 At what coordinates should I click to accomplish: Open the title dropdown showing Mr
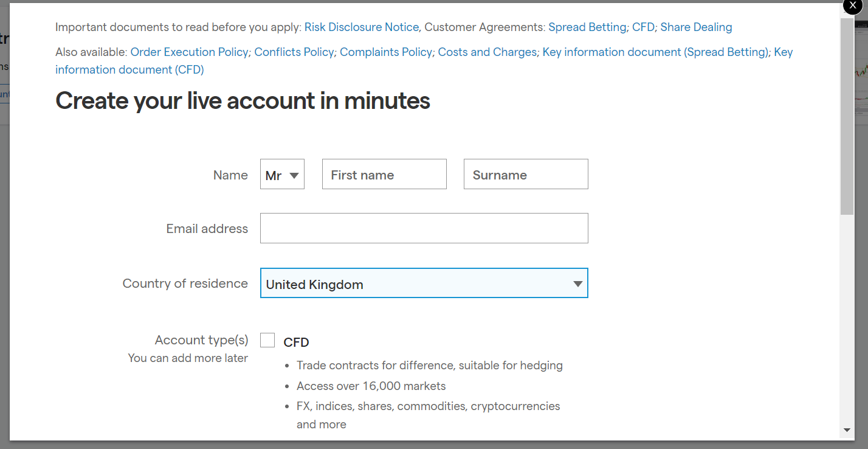click(x=282, y=175)
